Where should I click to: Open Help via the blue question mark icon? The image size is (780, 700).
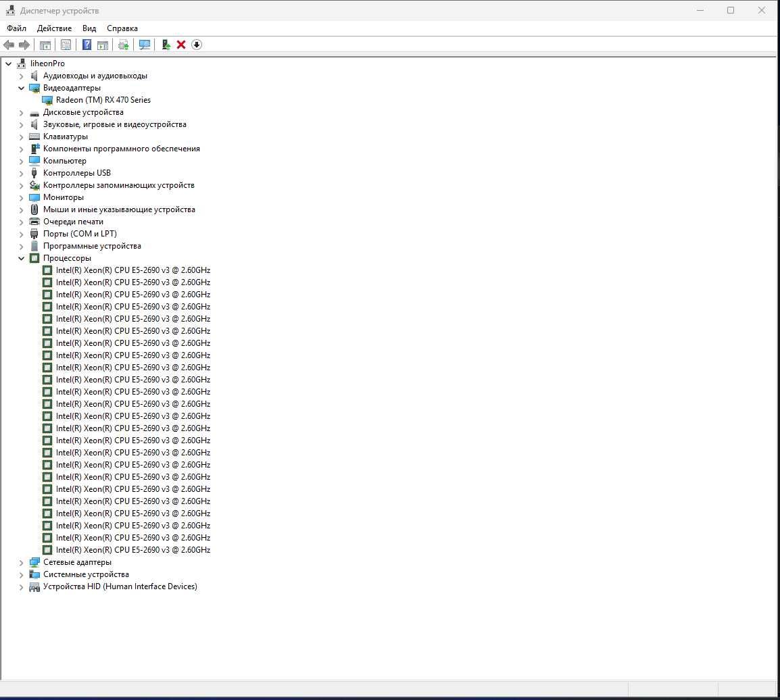pyautogui.click(x=87, y=45)
